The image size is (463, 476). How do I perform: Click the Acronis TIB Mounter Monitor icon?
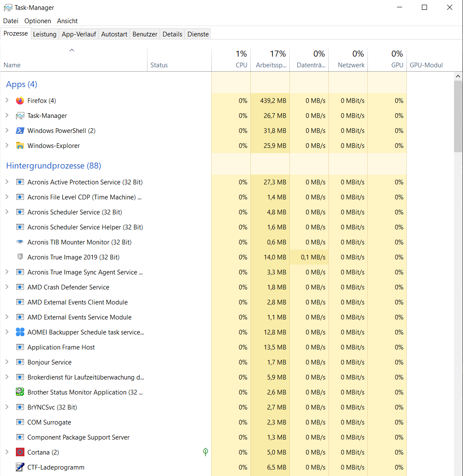(x=20, y=242)
